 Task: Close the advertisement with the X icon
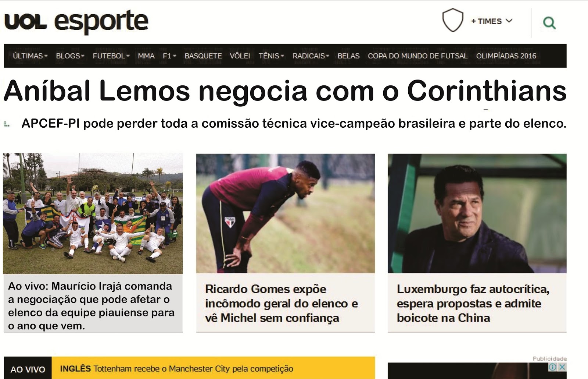pyautogui.click(x=562, y=367)
